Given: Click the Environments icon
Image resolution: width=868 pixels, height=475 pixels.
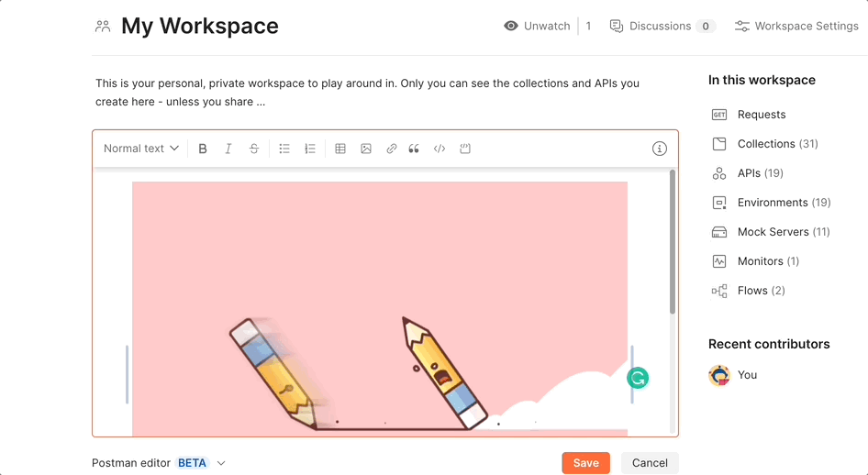Looking at the screenshot, I should click(719, 203).
